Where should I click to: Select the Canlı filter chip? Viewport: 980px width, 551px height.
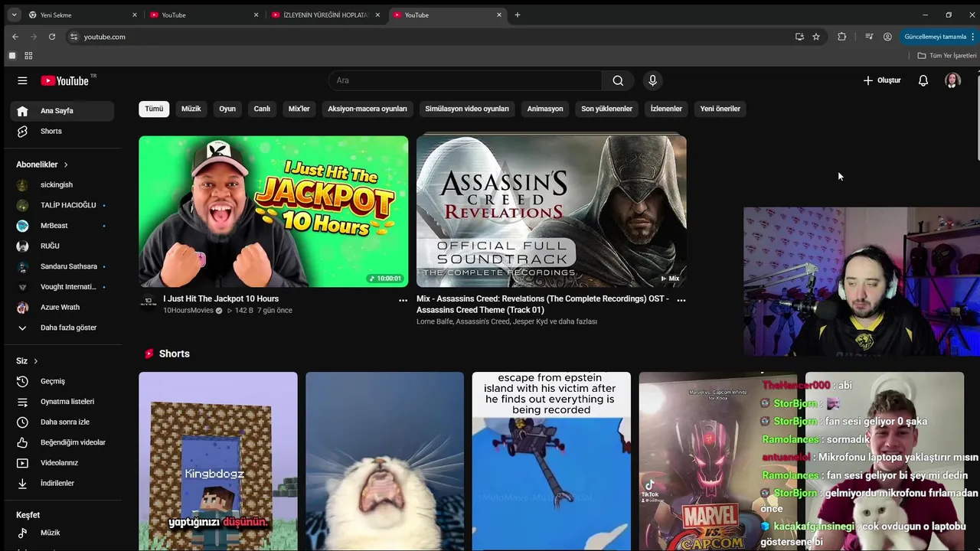point(262,109)
